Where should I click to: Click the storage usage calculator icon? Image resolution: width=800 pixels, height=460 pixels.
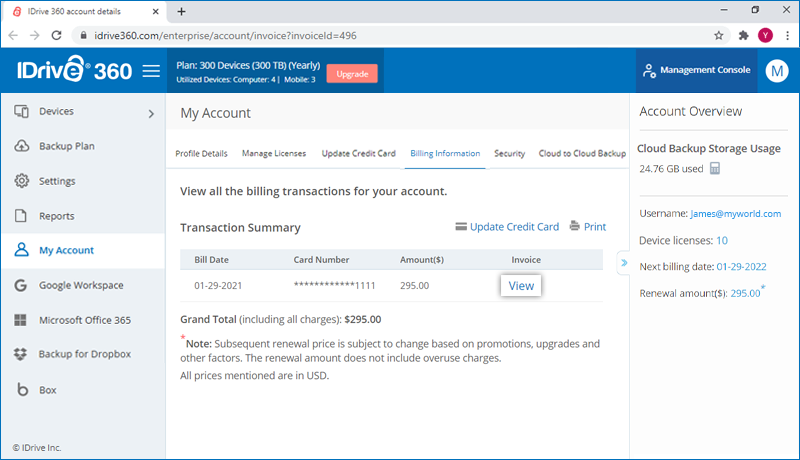pos(715,169)
